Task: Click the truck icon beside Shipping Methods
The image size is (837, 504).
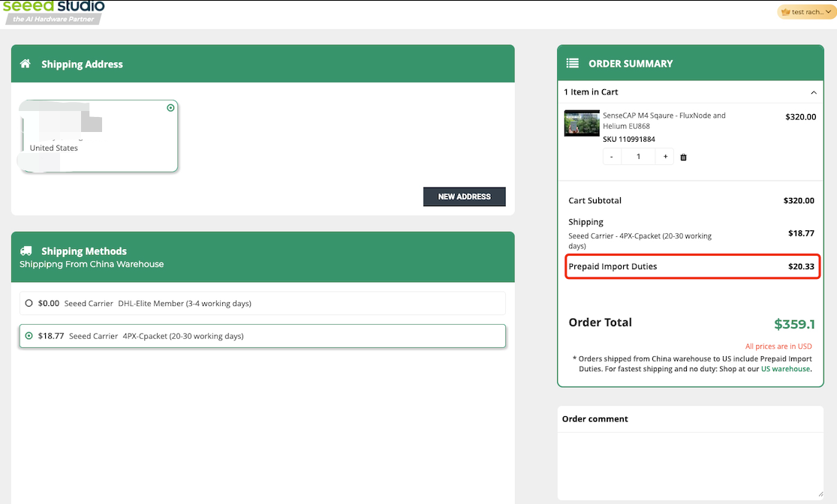Action: [x=26, y=251]
